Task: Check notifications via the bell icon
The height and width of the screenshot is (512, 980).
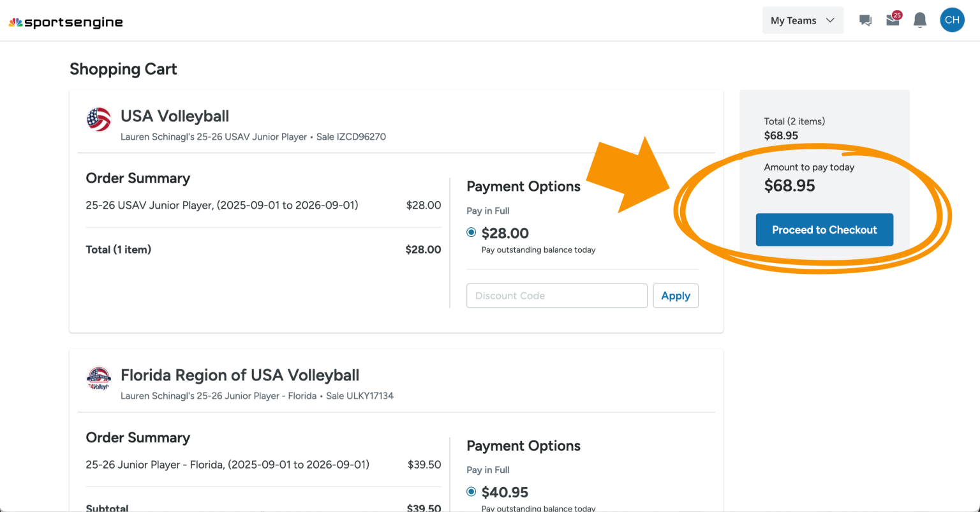Action: (x=919, y=20)
